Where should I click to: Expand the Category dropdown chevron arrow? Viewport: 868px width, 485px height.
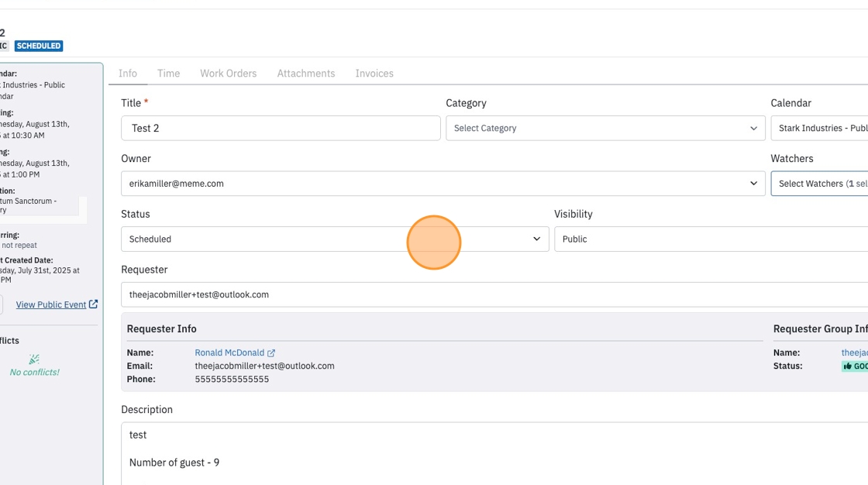[753, 128]
